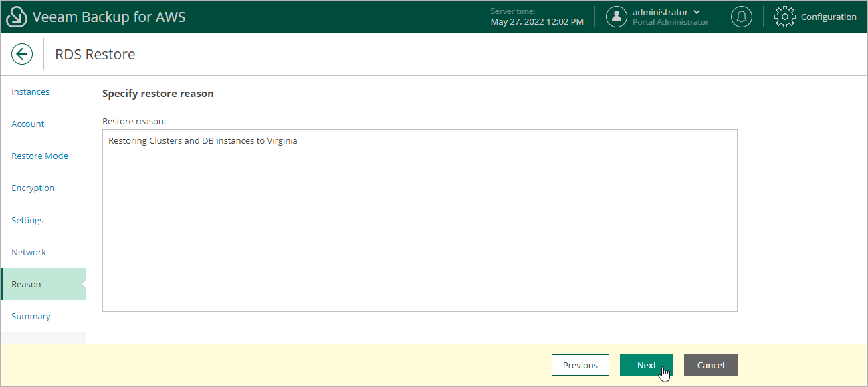Select the Reason wizard step
The image size is (868, 387).
pos(43,284)
